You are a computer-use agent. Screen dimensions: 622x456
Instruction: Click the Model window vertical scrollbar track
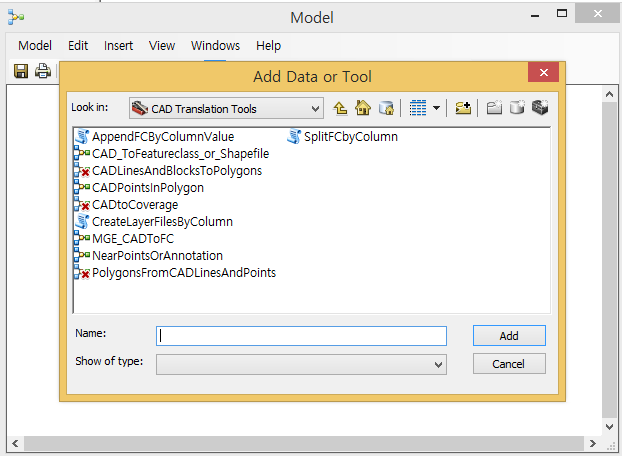pos(610,260)
